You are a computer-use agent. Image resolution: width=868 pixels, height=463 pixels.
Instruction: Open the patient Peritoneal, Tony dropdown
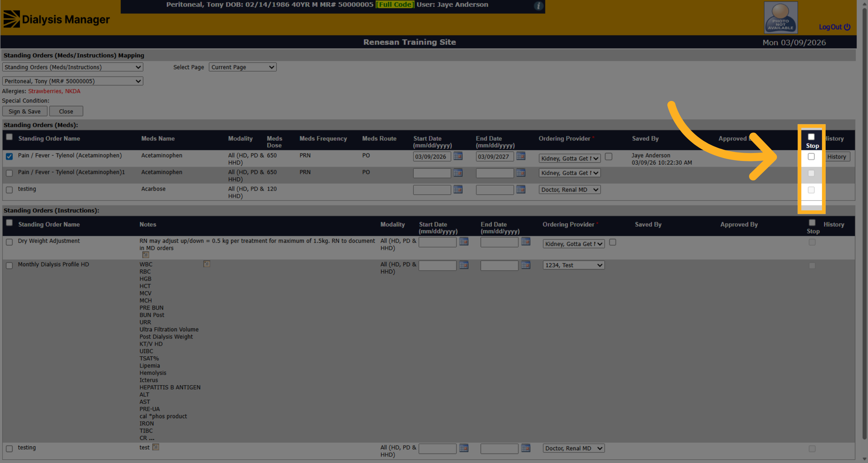pyautogui.click(x=73, y=81)
